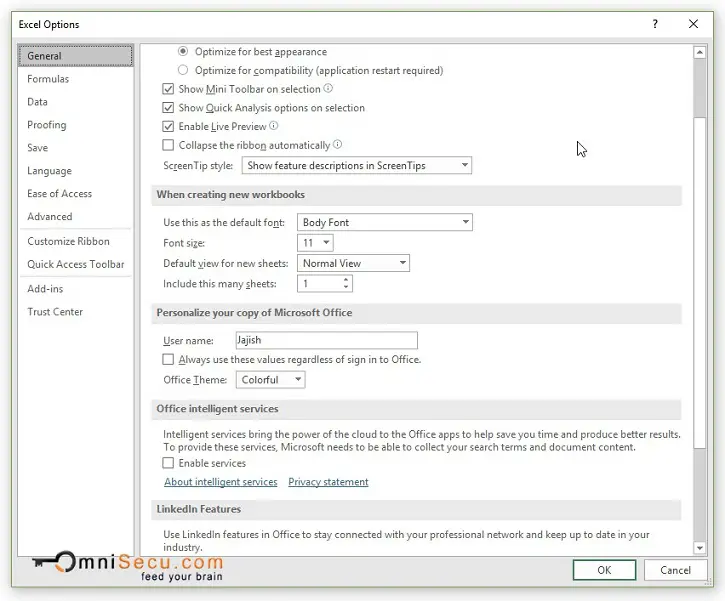725x601 pixels.
Task: Select the General category
Action: pos(76,56)
